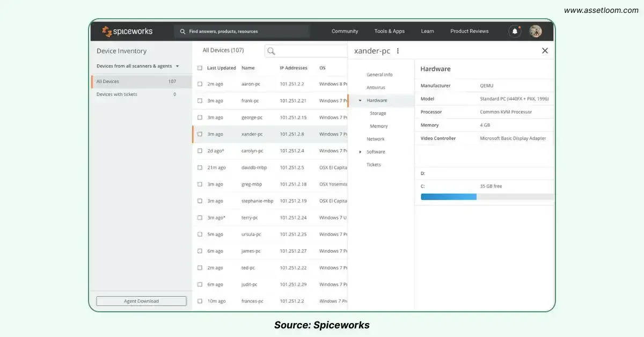Viewport: 644px width, 337px height.
Task: Check the box for davidb-mbp
Action: coord(200,167)
